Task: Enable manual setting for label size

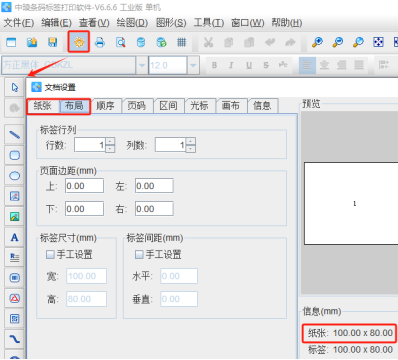Action: coord(50,255)
